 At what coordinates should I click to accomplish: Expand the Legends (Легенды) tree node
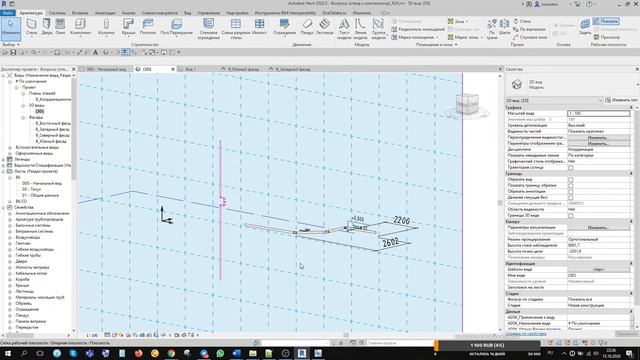tap(4, 159)
